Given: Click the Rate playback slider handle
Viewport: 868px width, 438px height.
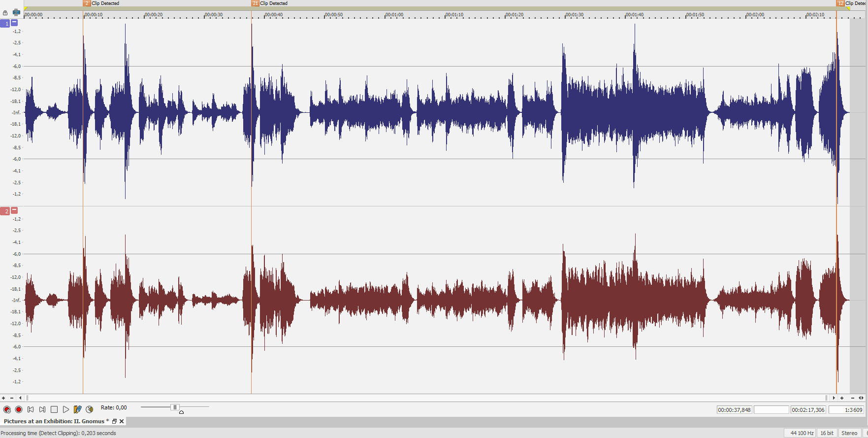Looking at the screenshot, I should pos(175,407).
